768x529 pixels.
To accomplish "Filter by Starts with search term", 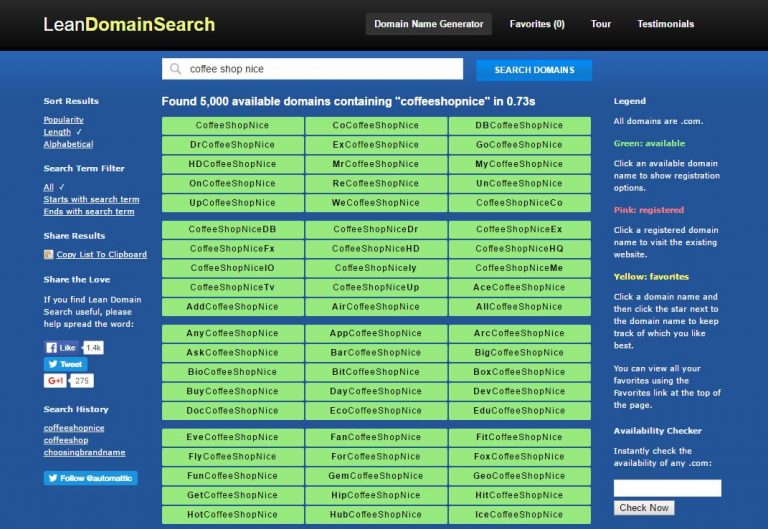I will point(91,199).
